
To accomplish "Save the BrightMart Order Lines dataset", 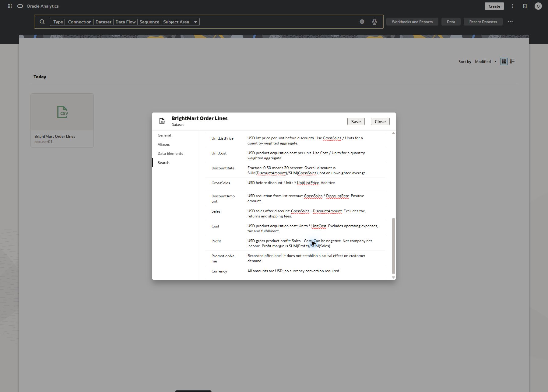I will pos(356,121).
